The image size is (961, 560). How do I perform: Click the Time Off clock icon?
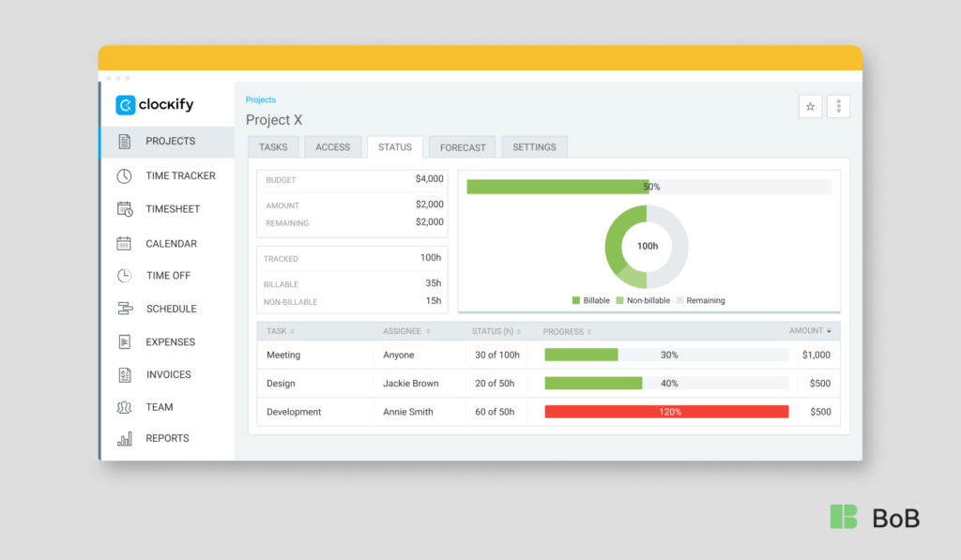click(x=123, y=275)
